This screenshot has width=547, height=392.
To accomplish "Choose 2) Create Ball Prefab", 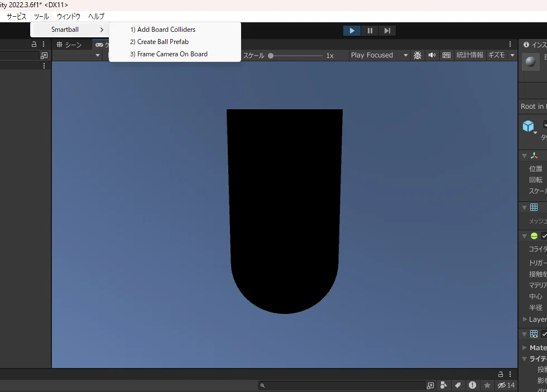I will [x=175, y=42].
